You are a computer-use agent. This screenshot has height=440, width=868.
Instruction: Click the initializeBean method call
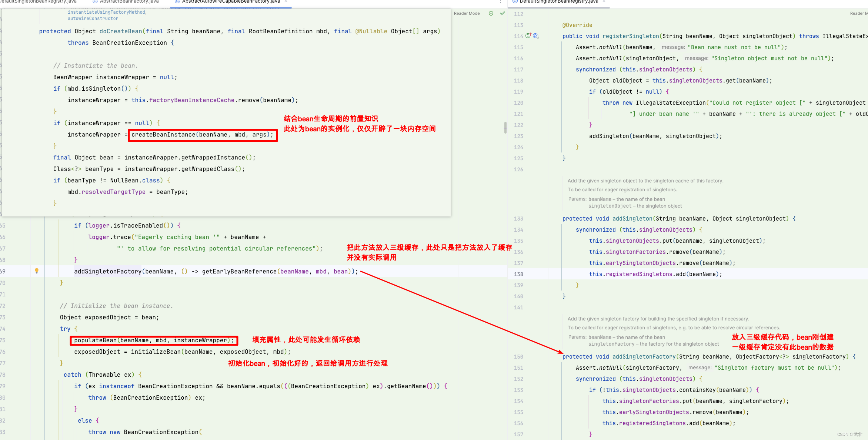156,352
